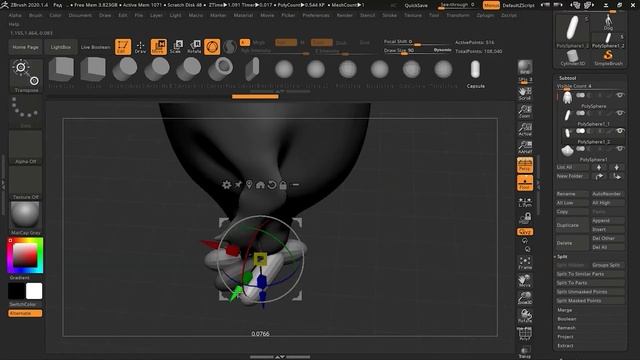
Task: Open the Render menu
Action: [344, 15]
